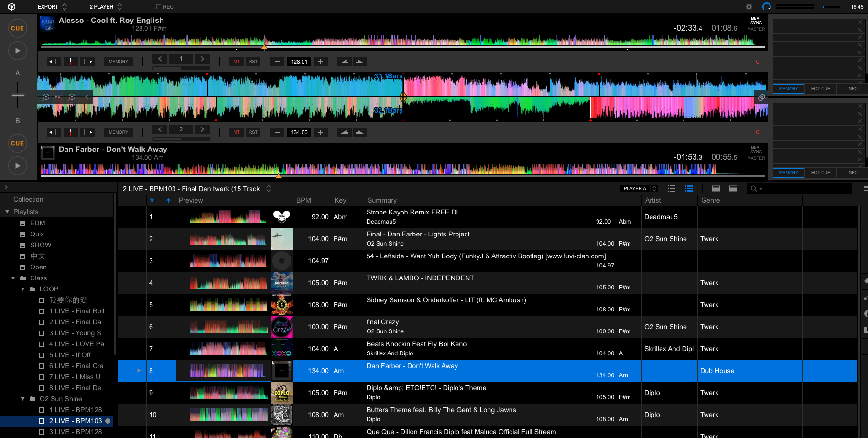
Task: Collapse the waveform zoom panel arrow
Action: pos(87,96)
